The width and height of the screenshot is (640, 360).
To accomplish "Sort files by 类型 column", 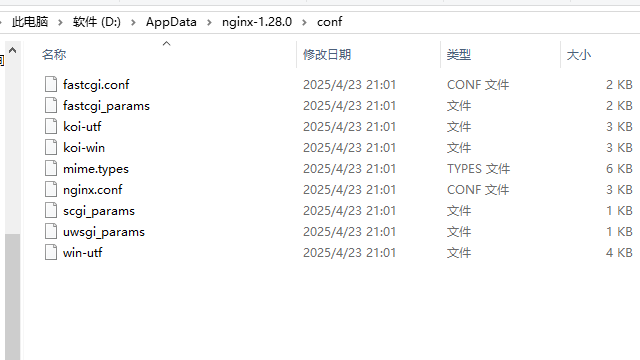I will [x=459, y=54].
